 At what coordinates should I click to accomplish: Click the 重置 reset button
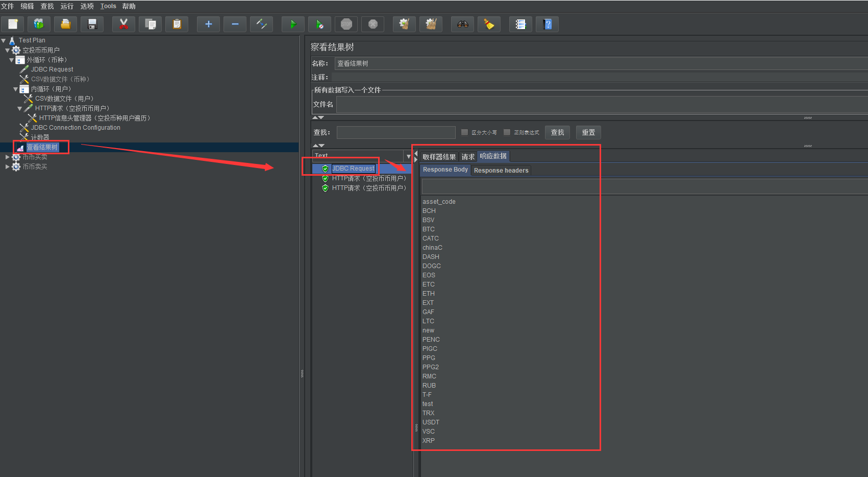[588, 132]
